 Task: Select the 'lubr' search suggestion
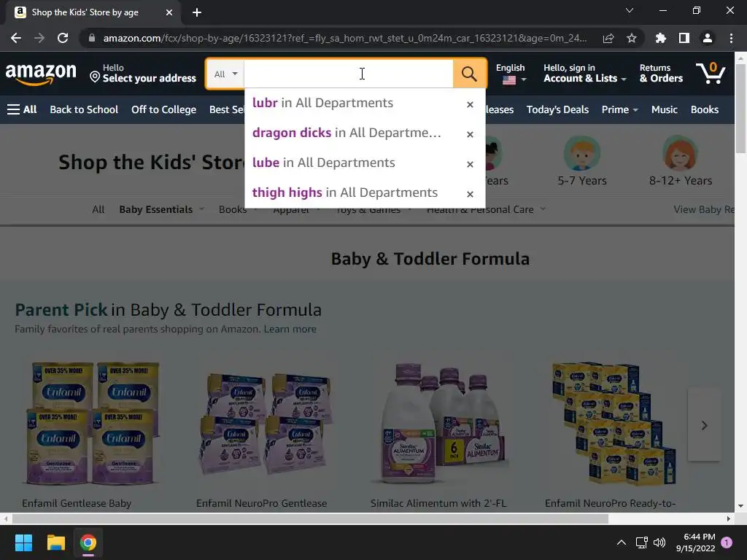322,103
